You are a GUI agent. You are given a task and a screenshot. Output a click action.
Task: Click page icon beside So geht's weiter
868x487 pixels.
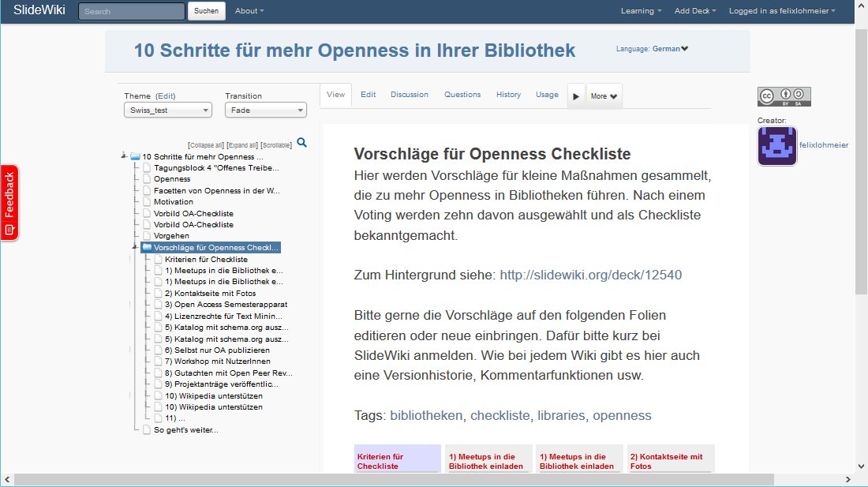pyautogui.click(x=147, y=430)
